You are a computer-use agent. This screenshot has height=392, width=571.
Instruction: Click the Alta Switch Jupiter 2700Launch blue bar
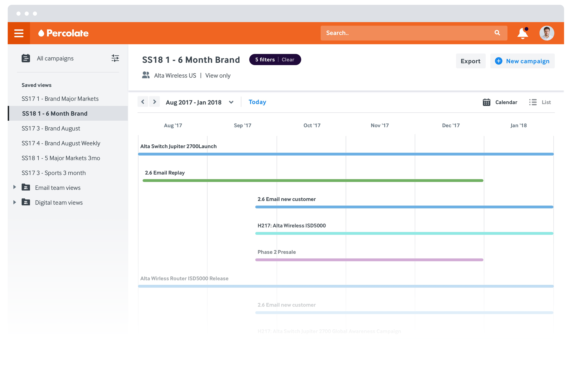tap(346, 154)
